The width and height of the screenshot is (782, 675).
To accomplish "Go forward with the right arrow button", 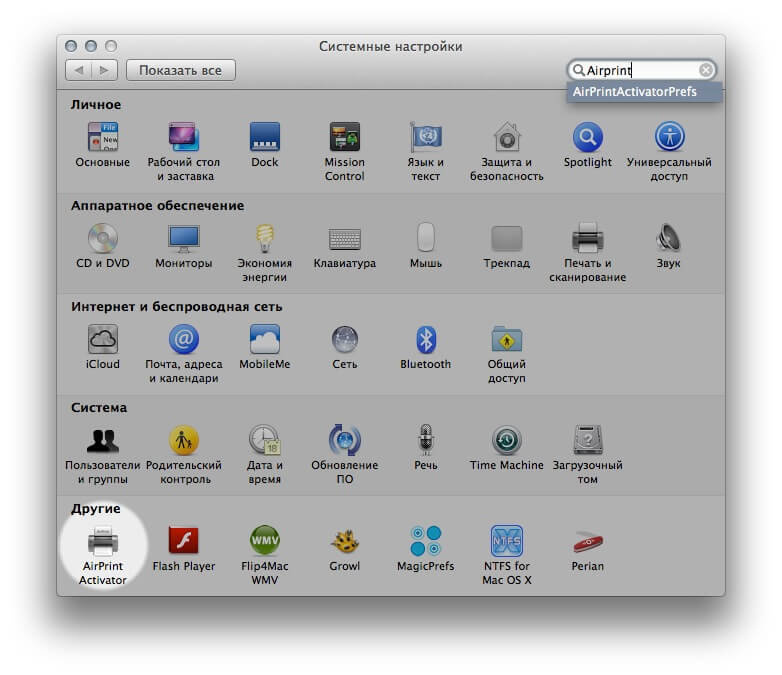I will pyautogui.click(x=105, y=70).
